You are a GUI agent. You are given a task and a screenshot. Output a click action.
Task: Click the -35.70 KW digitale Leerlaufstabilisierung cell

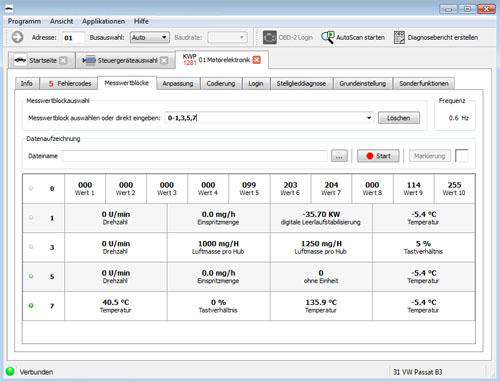321,218
